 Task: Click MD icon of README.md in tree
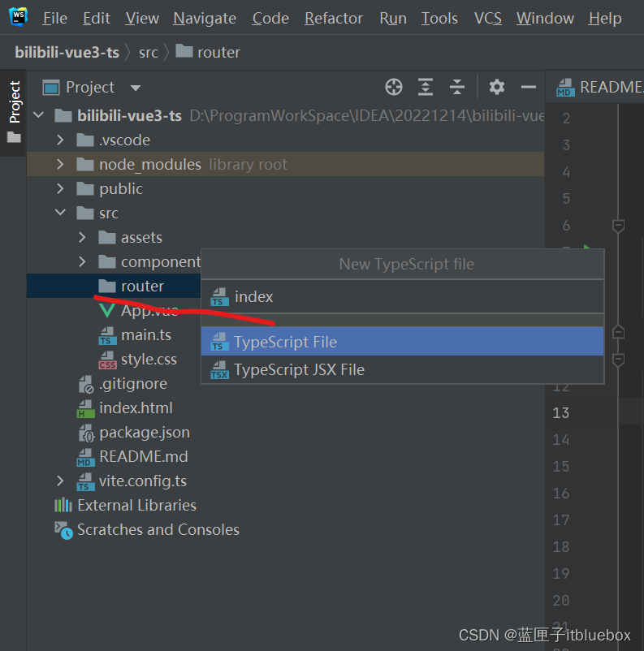tap(86, 457)
